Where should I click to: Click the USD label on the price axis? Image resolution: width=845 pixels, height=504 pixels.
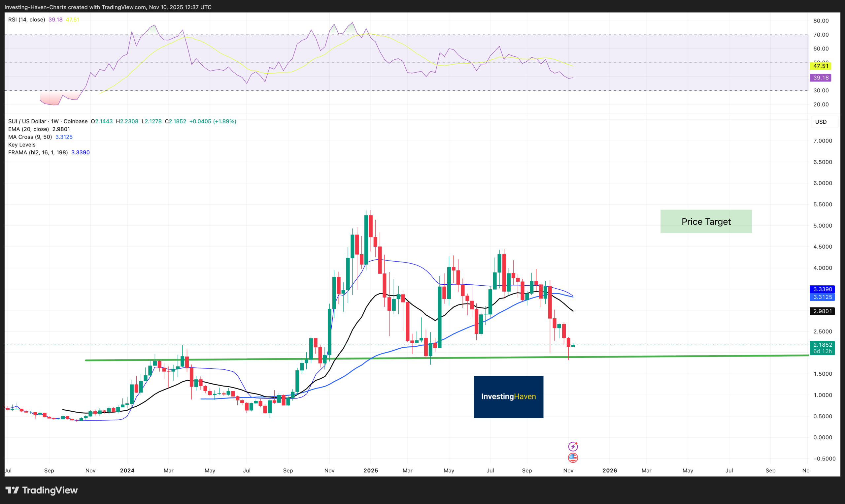click(x=822, y=122)
